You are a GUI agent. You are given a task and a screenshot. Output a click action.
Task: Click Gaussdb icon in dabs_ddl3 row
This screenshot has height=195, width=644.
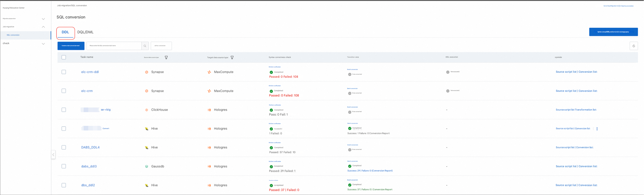(147, 167)
